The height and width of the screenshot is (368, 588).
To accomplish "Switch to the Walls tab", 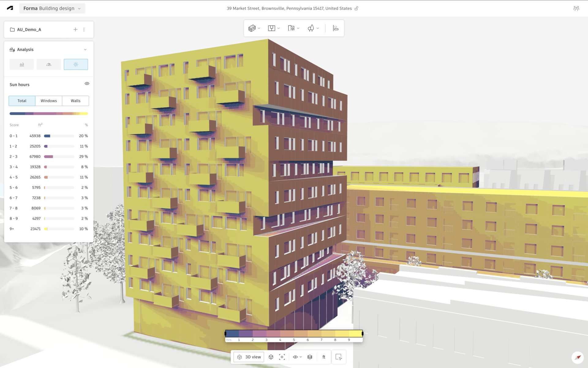I will pyautogui.click(x=75, y=101).
